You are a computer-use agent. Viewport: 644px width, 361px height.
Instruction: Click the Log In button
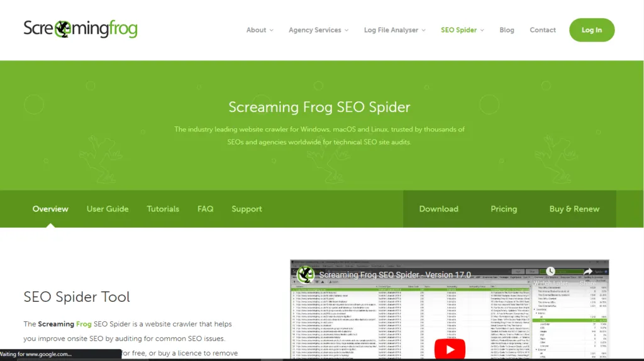[x=591, y=30]
